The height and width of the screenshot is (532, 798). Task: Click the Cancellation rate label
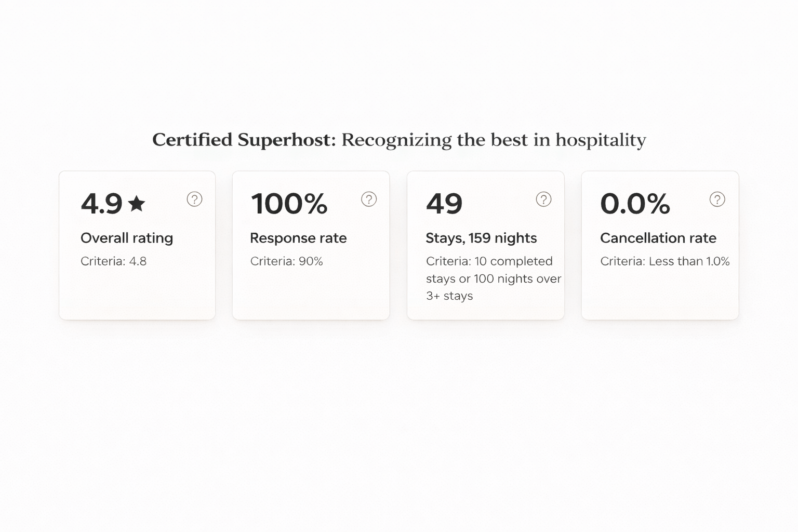(658, 238)
